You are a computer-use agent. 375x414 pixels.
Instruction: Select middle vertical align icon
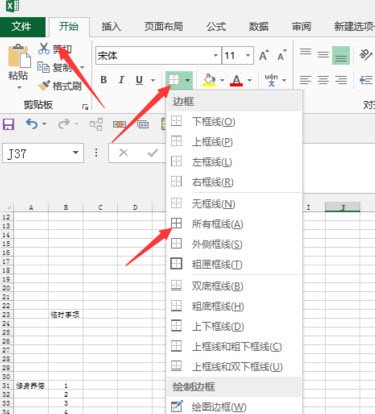pyautogui.click(x=323, y=55)
